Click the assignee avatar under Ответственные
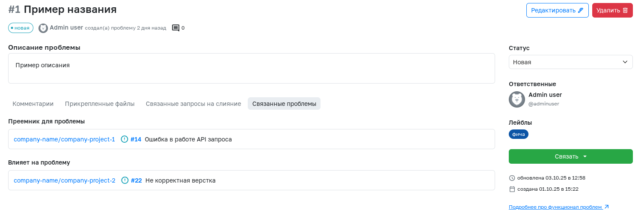The height and width of the screenshot is (216, 644). pos(517,99)
